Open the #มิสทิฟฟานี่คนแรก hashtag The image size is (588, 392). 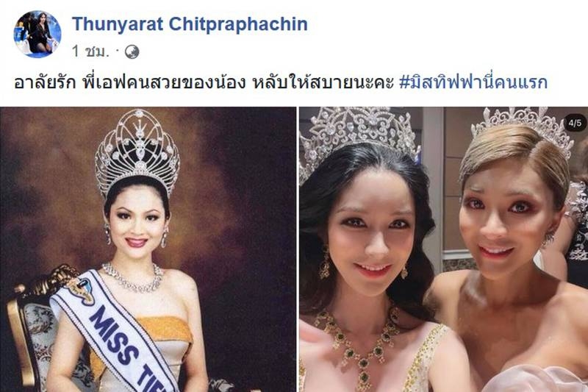473,82
